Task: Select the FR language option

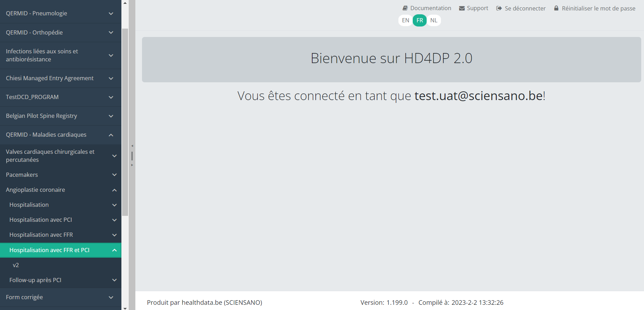Action: pos(420,20)
